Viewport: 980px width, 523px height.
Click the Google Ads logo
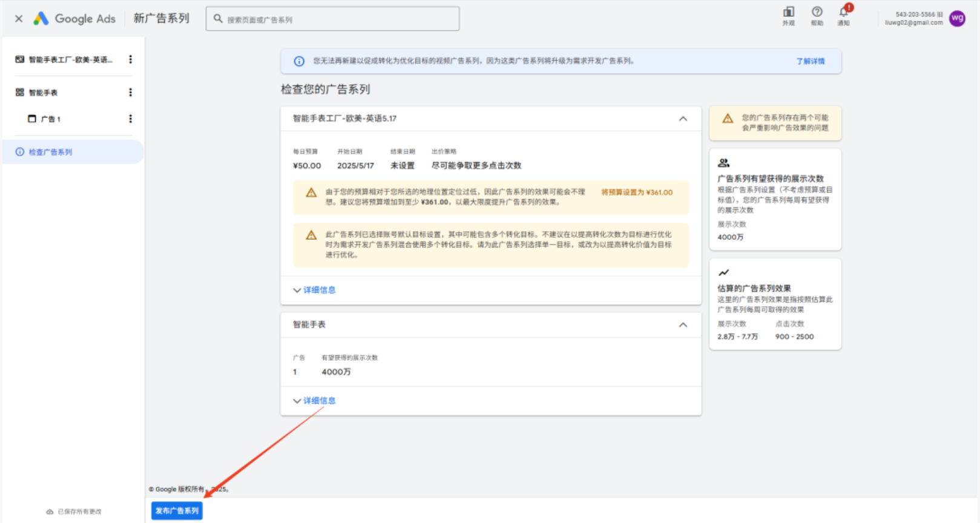pyautogui.click(x=74, y=19)
